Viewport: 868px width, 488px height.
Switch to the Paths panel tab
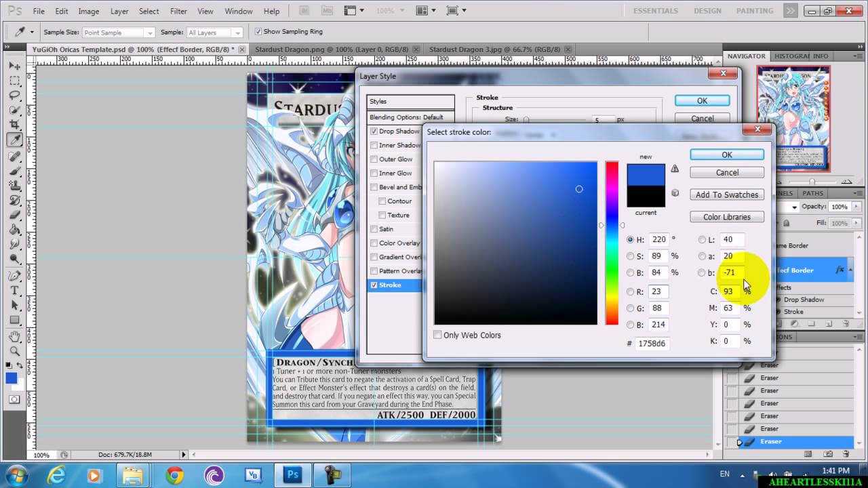coord(813,193)
